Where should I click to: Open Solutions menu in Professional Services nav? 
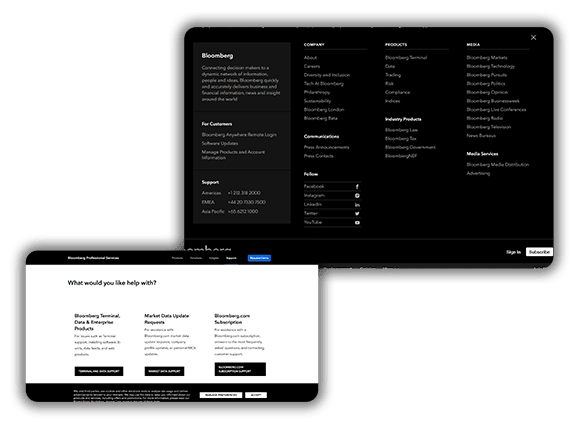point(196,258)
